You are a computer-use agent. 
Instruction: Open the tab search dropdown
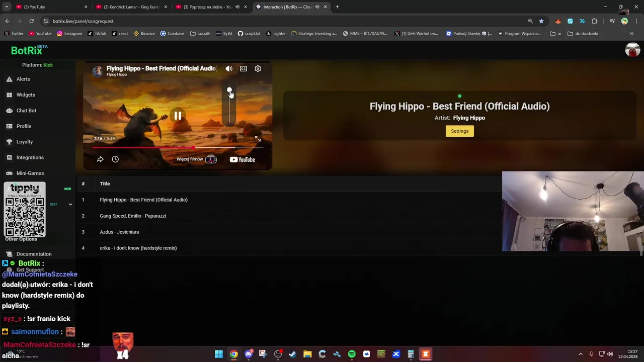click(7, 7)
